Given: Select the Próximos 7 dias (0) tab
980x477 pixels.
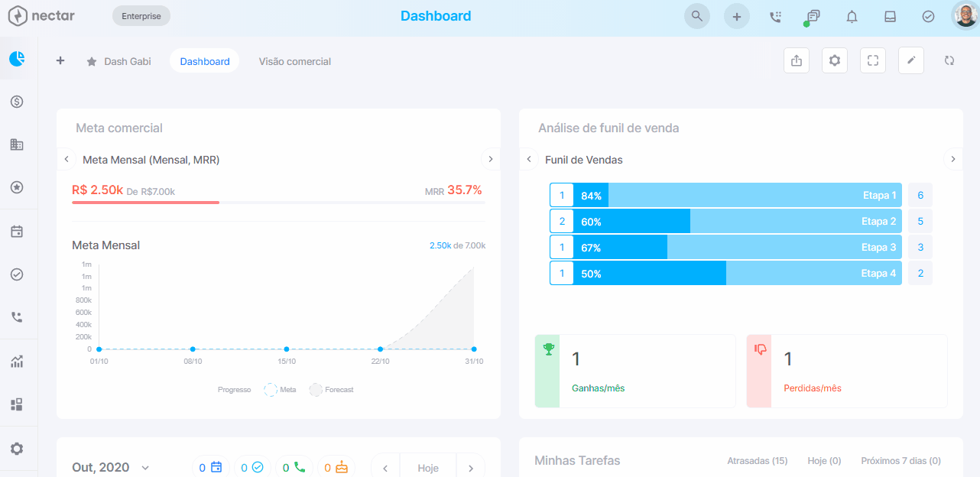Looking at the screenshot, I should (x=900, y=461).
